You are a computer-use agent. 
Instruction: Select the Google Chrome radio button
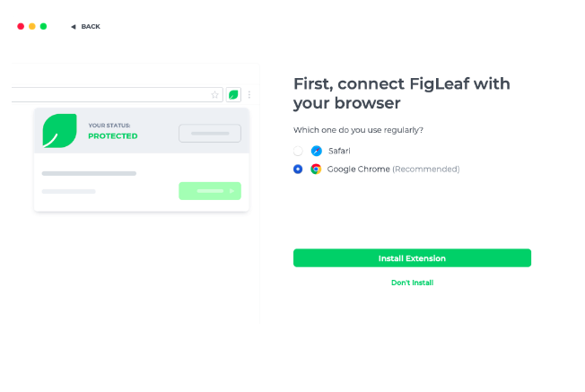[x=298, y=169]
